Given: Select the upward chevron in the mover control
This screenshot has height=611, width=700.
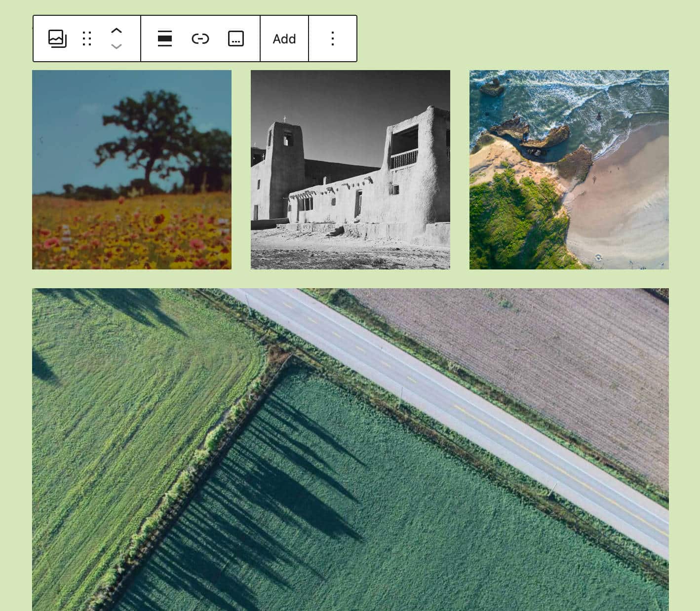Looking at the screenshot, I should coord(117,30).
